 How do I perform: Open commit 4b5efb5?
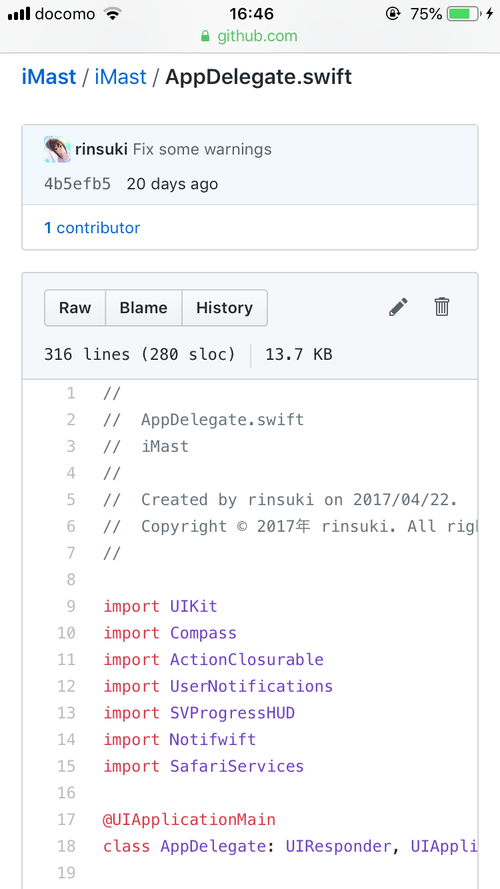coord(78,184)
